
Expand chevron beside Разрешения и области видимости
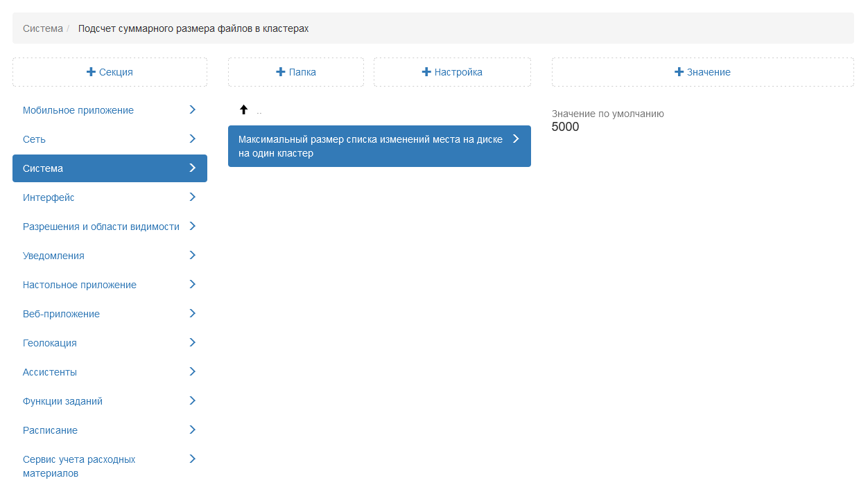tap(192, 227)
